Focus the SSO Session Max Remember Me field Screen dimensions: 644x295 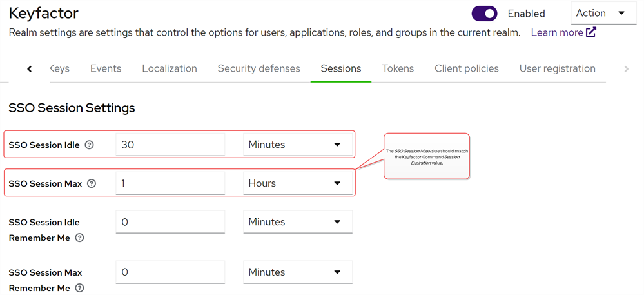(x=170, y=272)
